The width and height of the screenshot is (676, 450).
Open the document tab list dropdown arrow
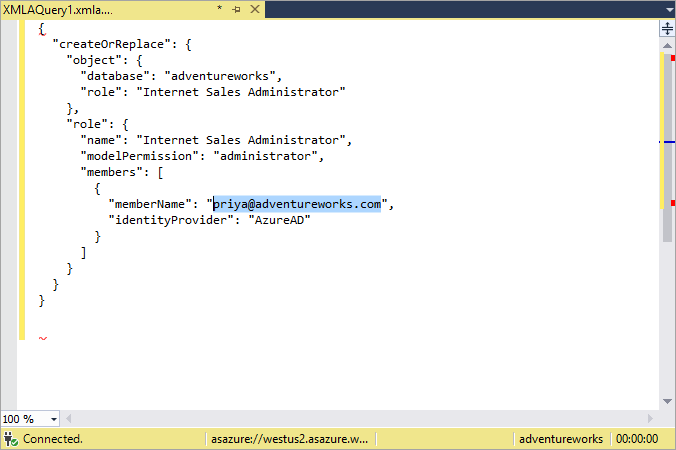667,9
